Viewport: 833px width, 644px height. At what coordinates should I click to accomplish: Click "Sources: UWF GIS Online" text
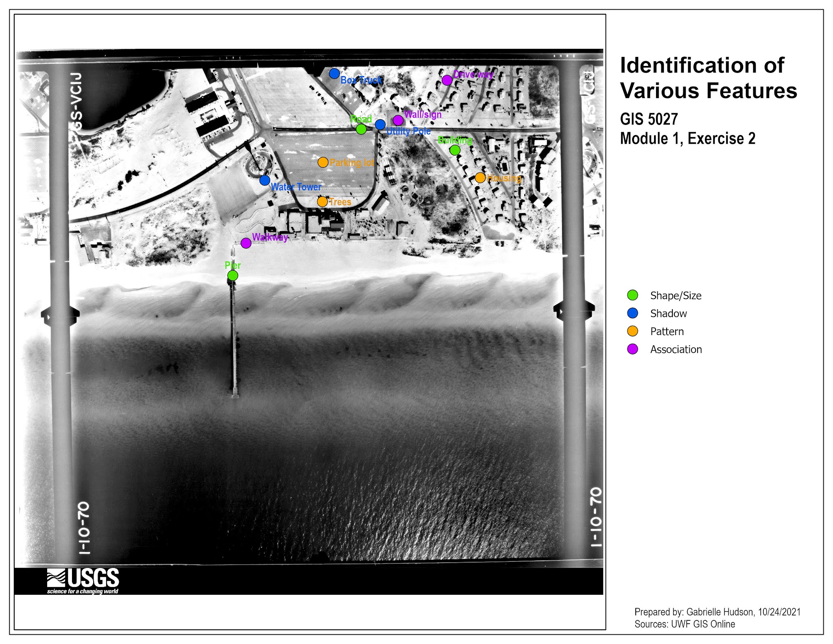coord(685,624)
